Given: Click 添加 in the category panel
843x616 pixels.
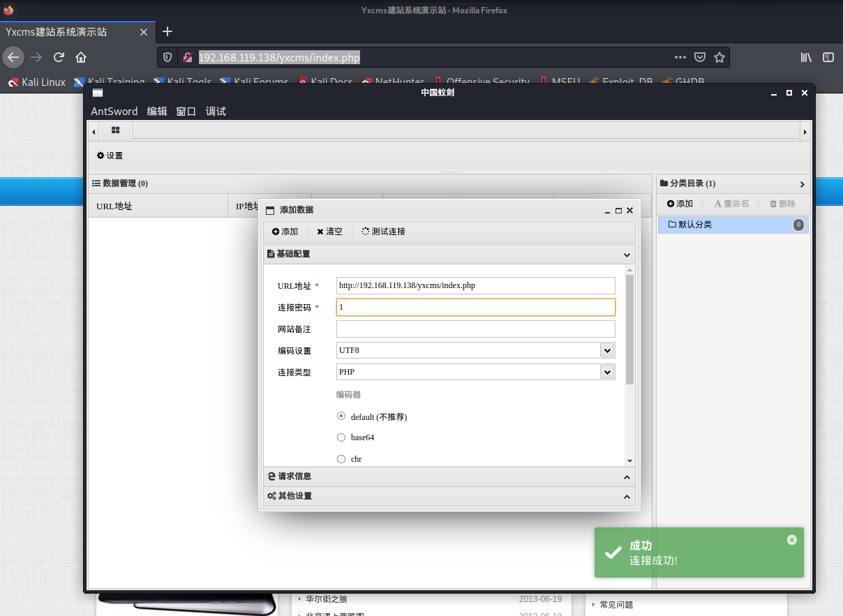Looking at the screenshot, I should coord(680,204).
